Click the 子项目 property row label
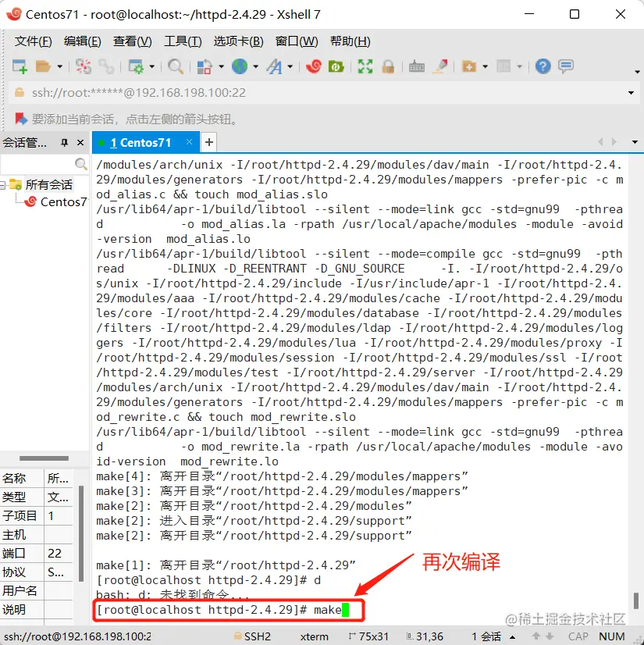 pyautogui.click(x=20, y=515)
